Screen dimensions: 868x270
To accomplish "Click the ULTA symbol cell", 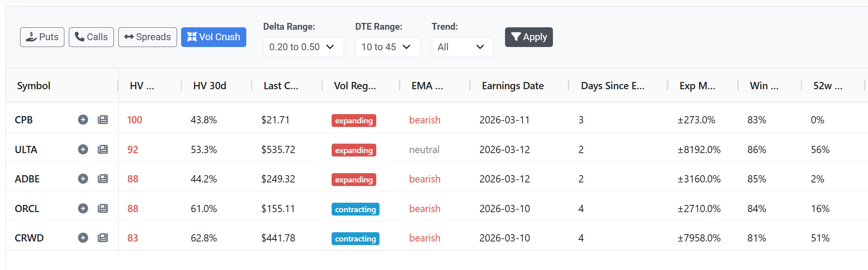I will [x=26, y=149].
